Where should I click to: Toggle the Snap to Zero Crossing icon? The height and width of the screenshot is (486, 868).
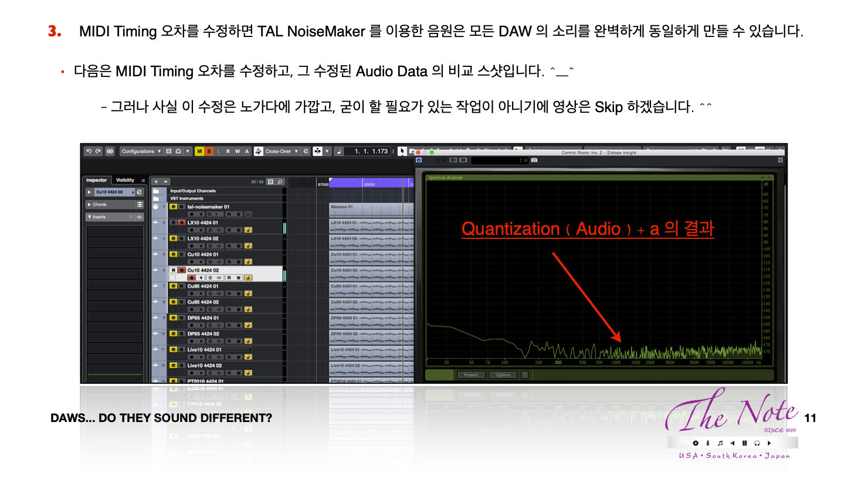[x=259, y=151]
